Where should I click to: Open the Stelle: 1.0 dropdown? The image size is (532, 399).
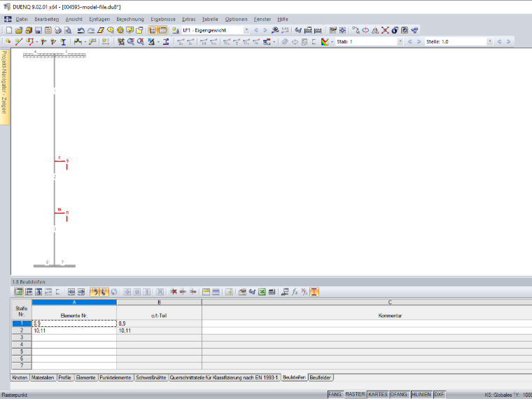click(489, 42)
